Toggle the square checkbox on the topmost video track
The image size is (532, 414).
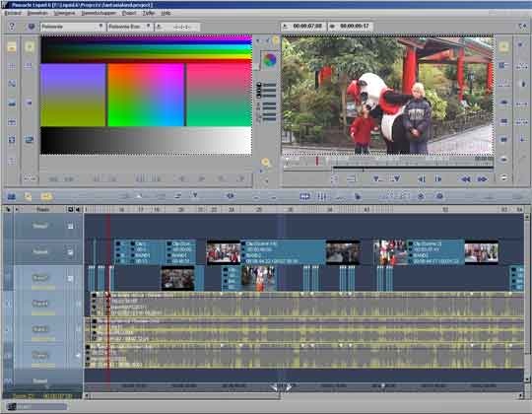tap(70, 226)
